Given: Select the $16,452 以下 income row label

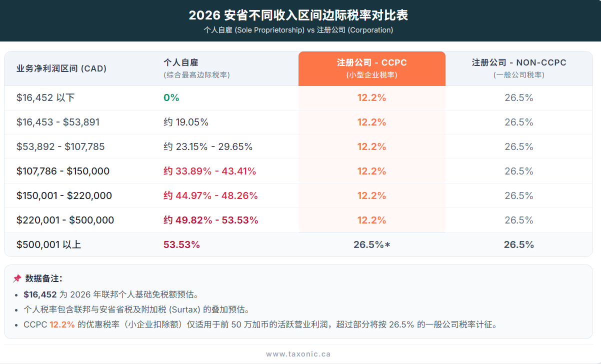Looking at the screenshot, I should pos(45,98).
